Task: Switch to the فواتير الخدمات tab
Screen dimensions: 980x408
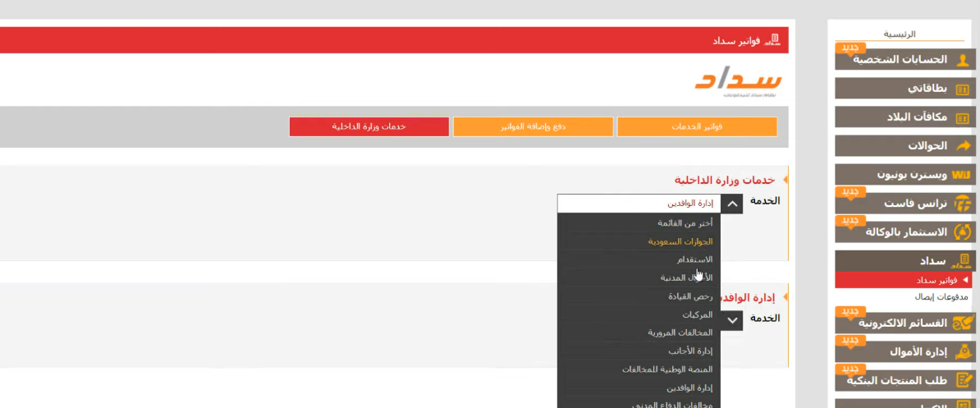Action: [x=697, y=127]
